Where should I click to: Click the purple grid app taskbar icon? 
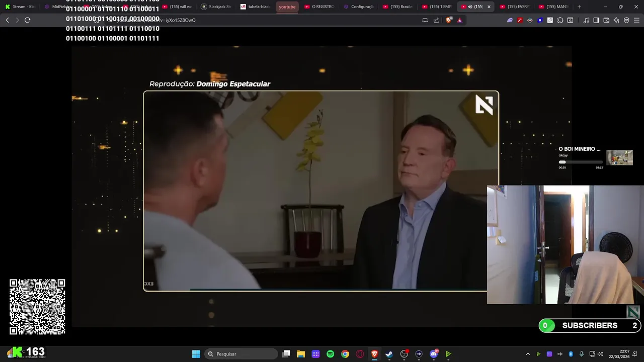click(315, 354)
